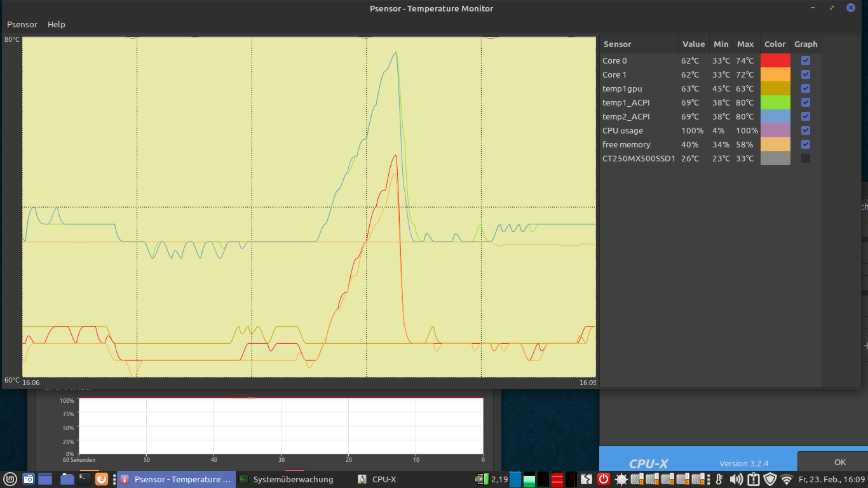Click the 100% value of CPU usage
The image size is (868, 488).
pos(693,130)
